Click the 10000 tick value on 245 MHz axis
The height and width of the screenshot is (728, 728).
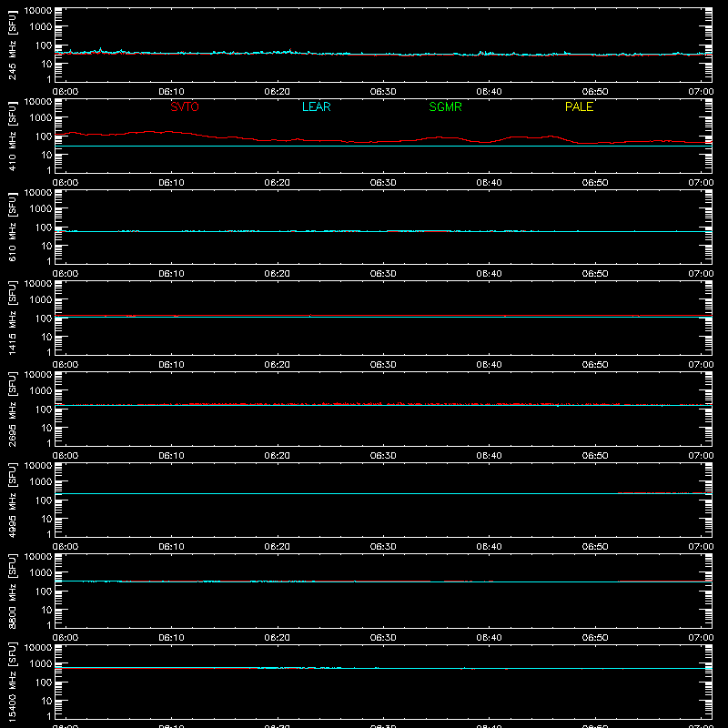click(38, 11)
